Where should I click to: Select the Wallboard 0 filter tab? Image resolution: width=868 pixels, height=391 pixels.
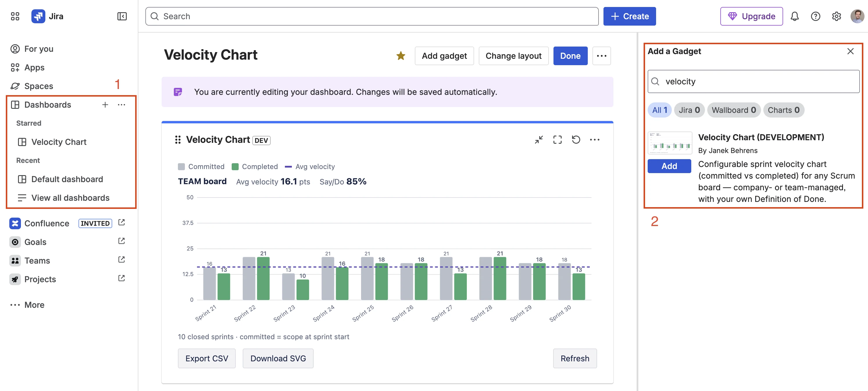click(733, 110)
